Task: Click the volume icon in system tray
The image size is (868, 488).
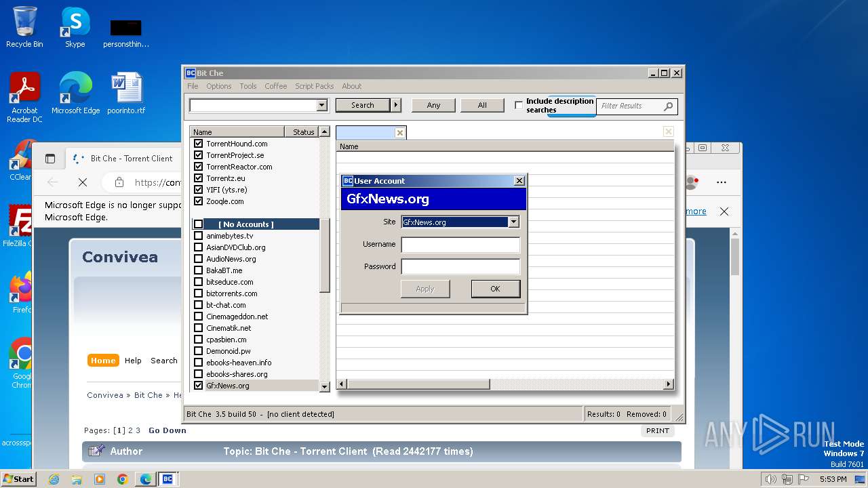Action: click(770, 479)
